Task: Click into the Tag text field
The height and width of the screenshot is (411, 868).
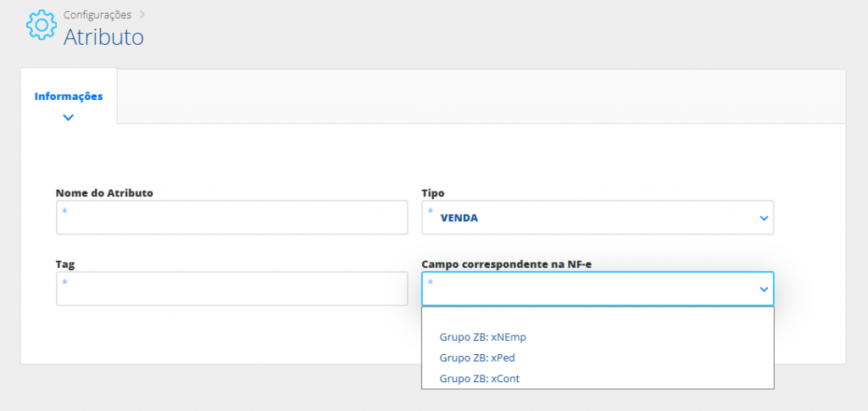Action: pos(231,289)
